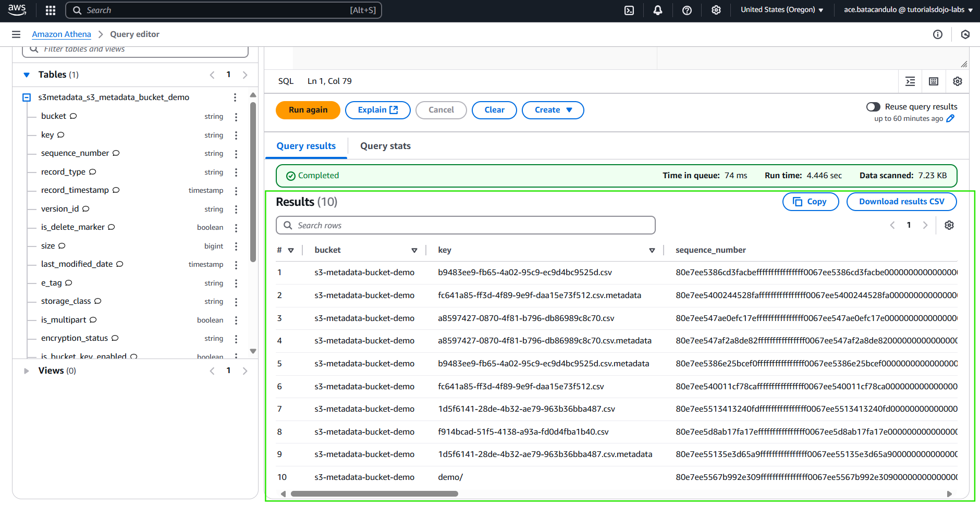Go to next results page arrow
This screenshot has height=506, width=980.
click(925, 225)
